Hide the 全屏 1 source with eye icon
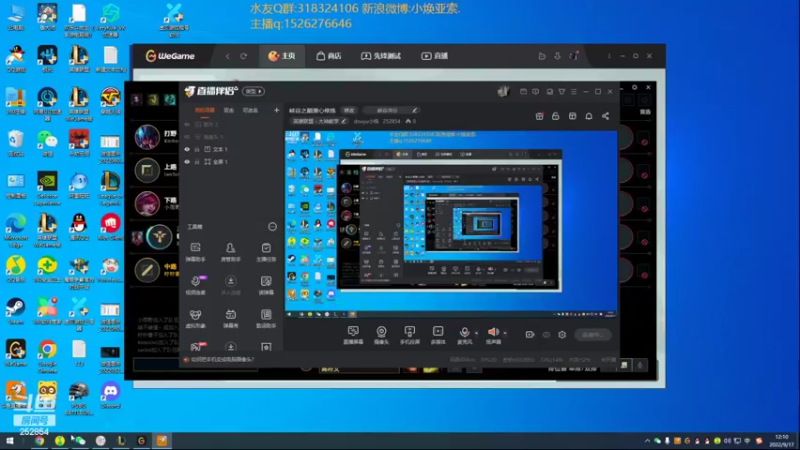Screen dimensions: 800x450 pyautogui.click(x=187, y=162)
